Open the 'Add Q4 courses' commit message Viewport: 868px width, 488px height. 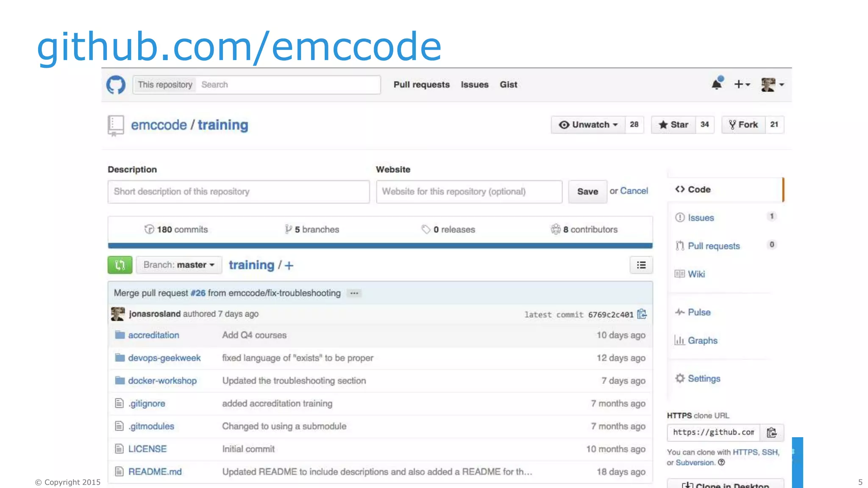pos(254,335)
